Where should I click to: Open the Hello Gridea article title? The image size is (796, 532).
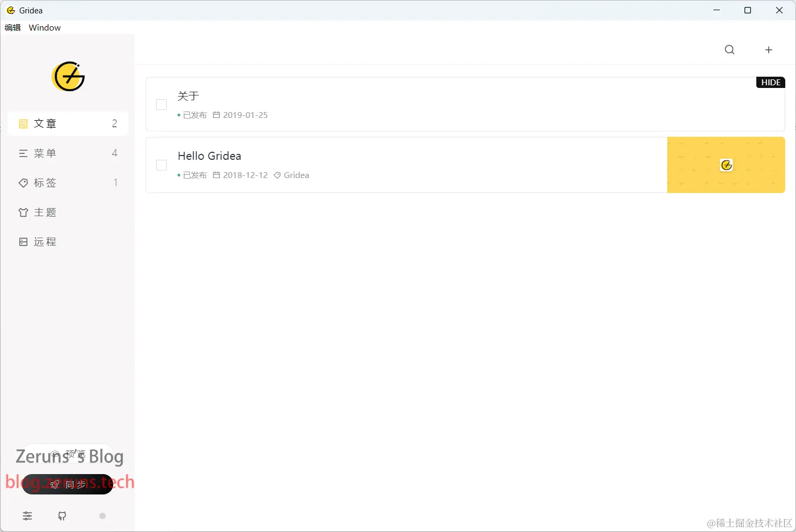point(209,156)
